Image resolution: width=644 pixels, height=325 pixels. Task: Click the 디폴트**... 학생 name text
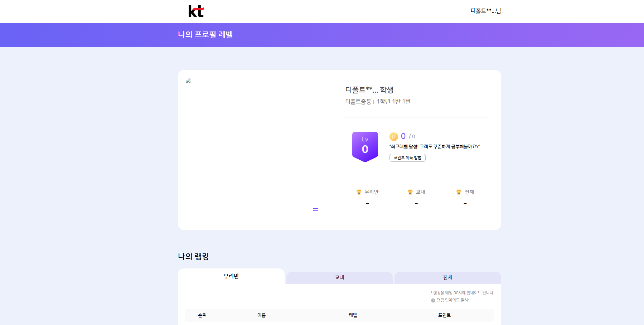tap(369, 90)
